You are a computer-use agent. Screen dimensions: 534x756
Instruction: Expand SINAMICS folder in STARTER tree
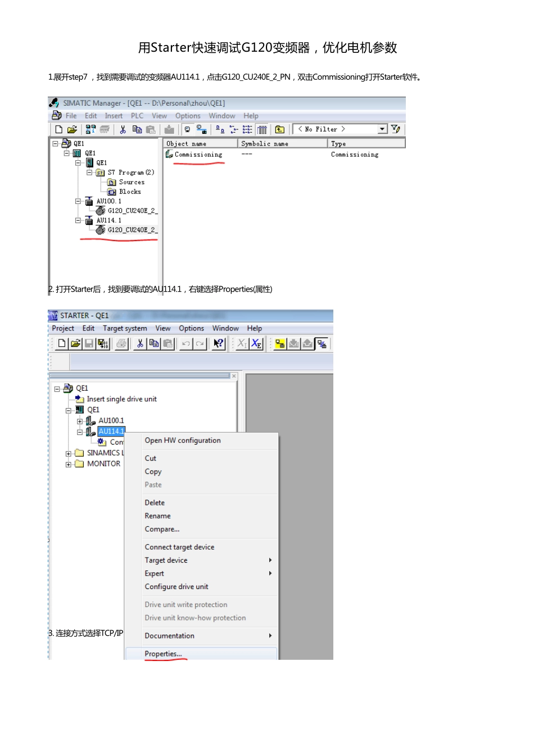click(69, 454)
